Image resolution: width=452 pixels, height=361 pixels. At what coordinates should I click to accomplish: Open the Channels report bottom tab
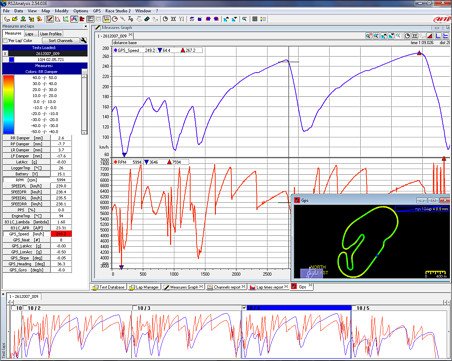pos(226,287)
